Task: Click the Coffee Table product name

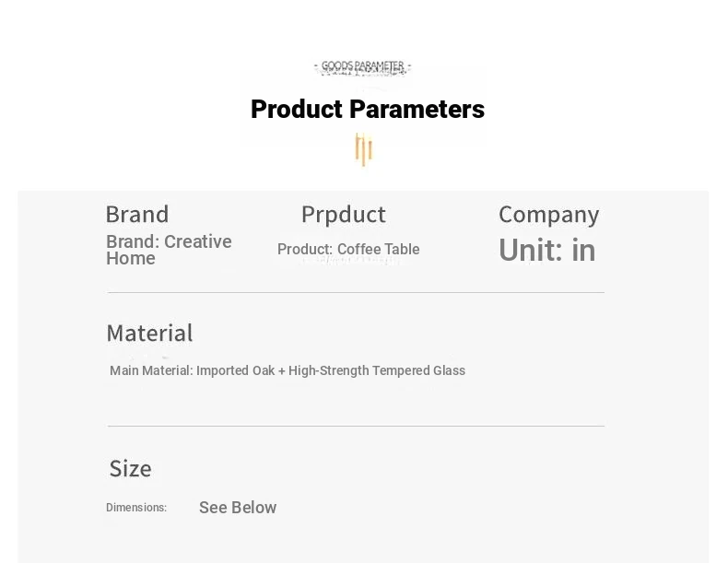Action: (379, 249)
